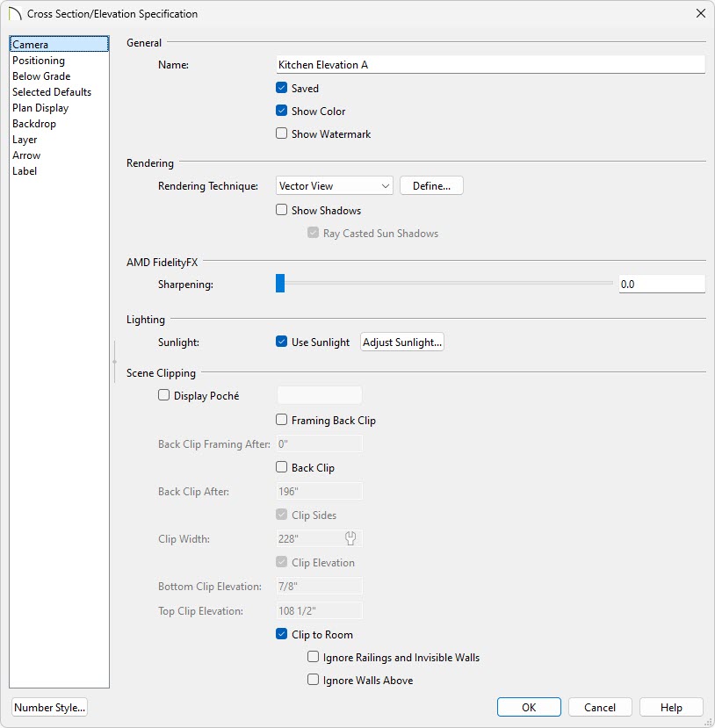Select the Backdrop panel in sidebar

(x=34, y=124)
